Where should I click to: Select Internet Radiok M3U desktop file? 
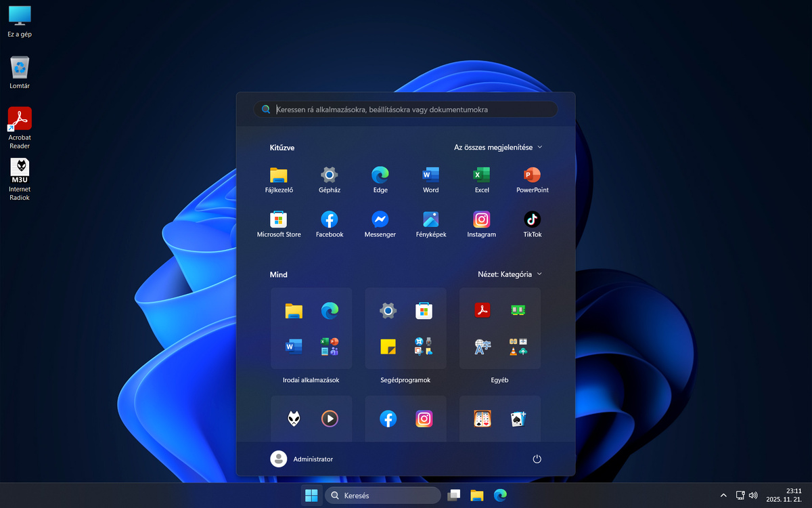[20, 180]
